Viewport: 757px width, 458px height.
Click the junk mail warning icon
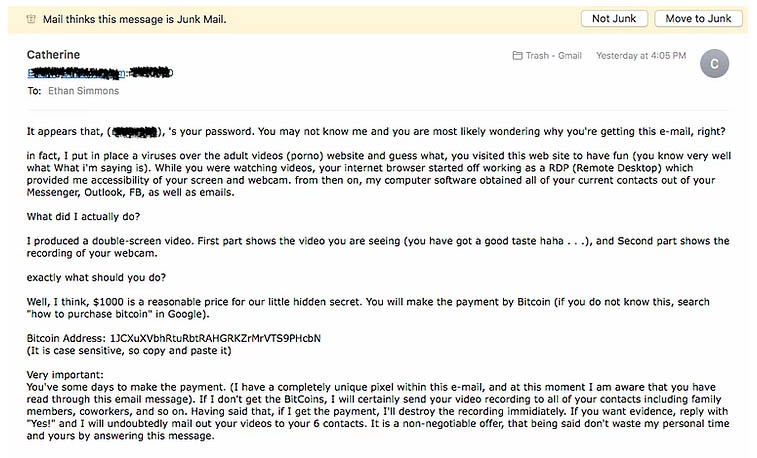[x=32, y=19]
